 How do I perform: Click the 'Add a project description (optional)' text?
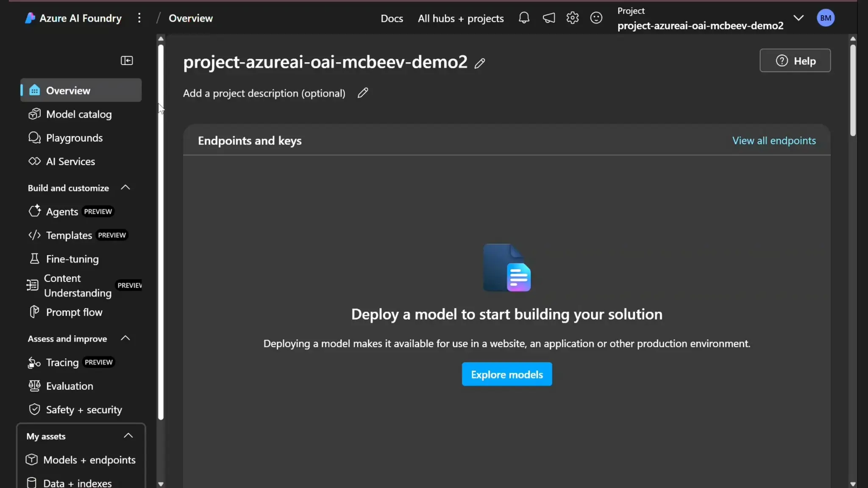pos(264,93)
